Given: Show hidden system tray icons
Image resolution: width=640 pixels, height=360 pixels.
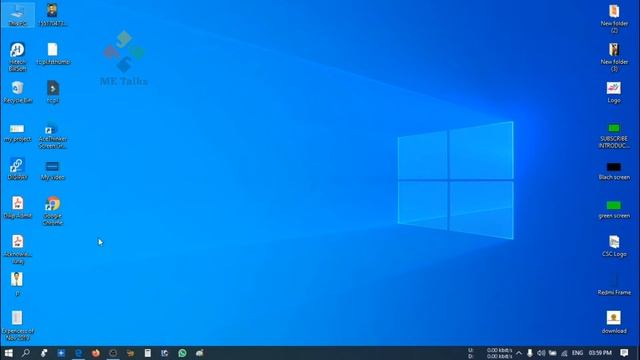Looking at the screenshot, I should tap(518, 353).
